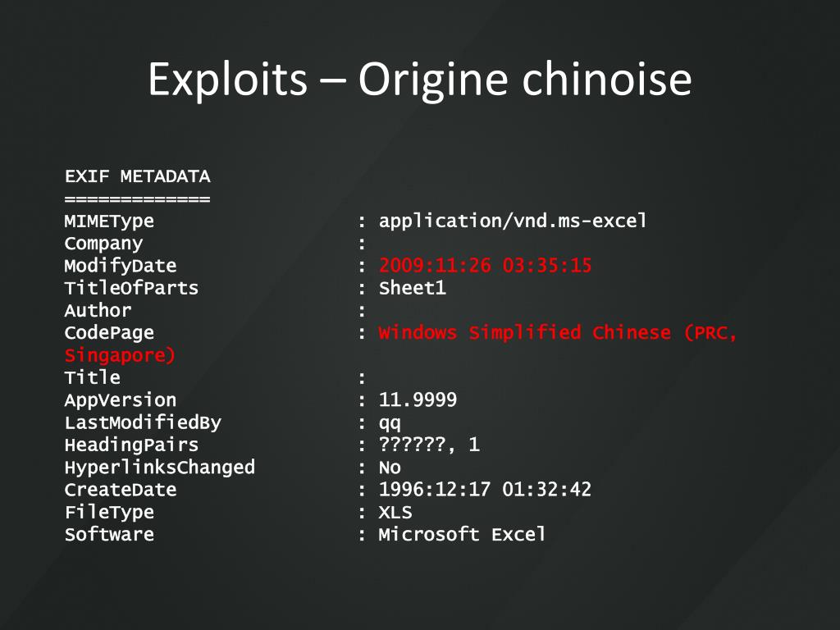
Task: Click the 'HeadingPairs' label
Action: tap(132, 445)
